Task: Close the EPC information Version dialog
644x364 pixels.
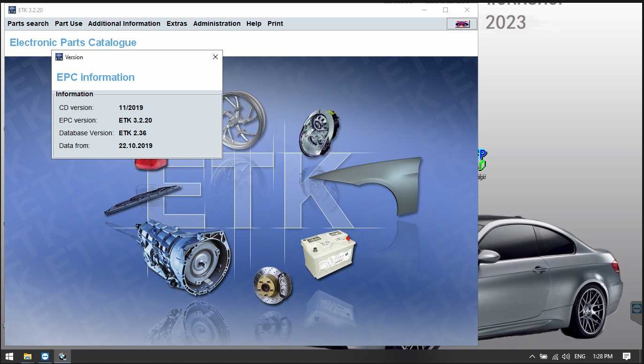Action: 215,57
